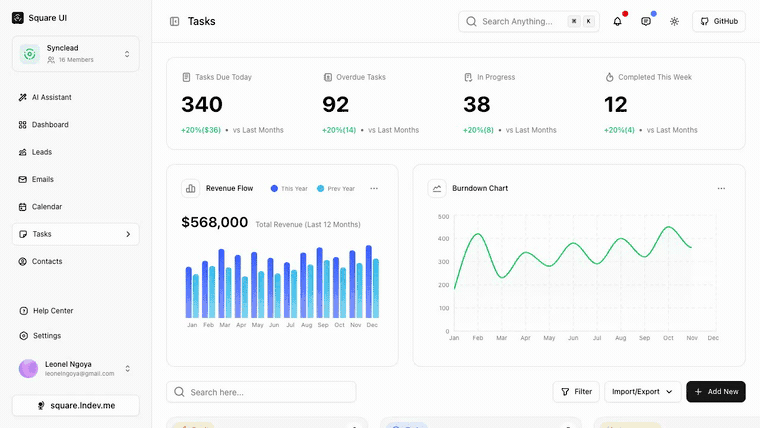Click the Add New button
The image size is (760, 428).
[716, 392]
